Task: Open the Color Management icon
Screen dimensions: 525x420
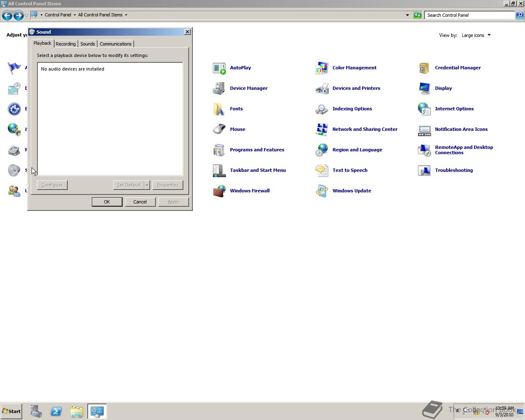Action: [322, 68]
